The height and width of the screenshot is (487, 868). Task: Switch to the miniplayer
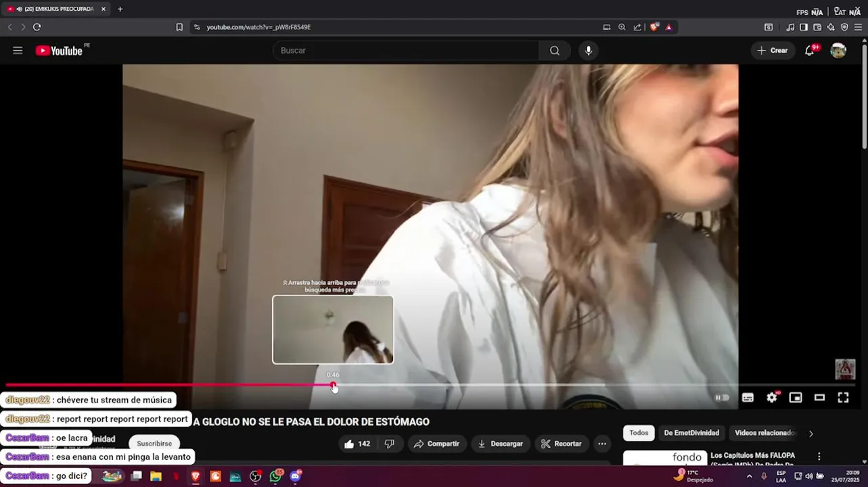pyautogui.click(x=796, y=398)
